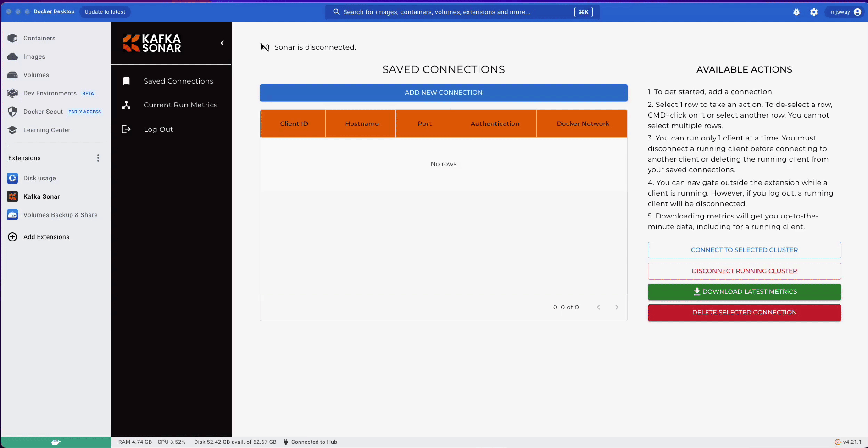This screenshot has height=448, width=868.
Task: Click the Images cloud icon
Action: (x=12, y=56)
